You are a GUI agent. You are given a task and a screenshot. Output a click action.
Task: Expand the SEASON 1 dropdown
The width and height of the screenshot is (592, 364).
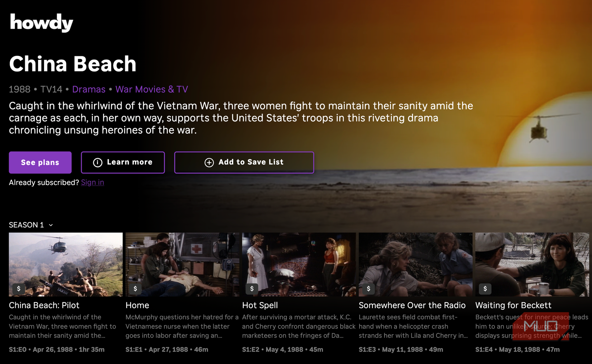(31, 225)
